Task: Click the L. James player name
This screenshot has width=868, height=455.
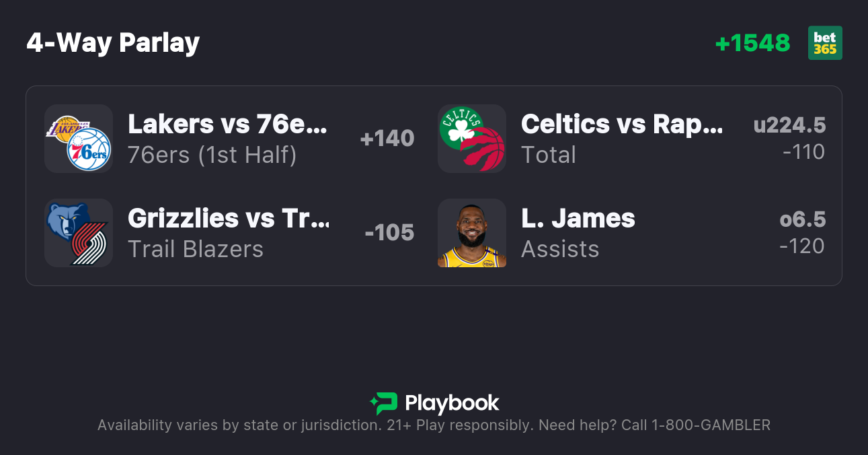Action: [578, 218]
